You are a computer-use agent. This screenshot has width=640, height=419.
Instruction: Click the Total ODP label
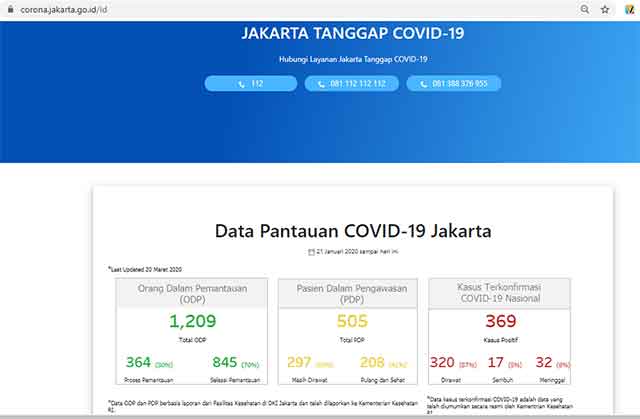(192, 340)
